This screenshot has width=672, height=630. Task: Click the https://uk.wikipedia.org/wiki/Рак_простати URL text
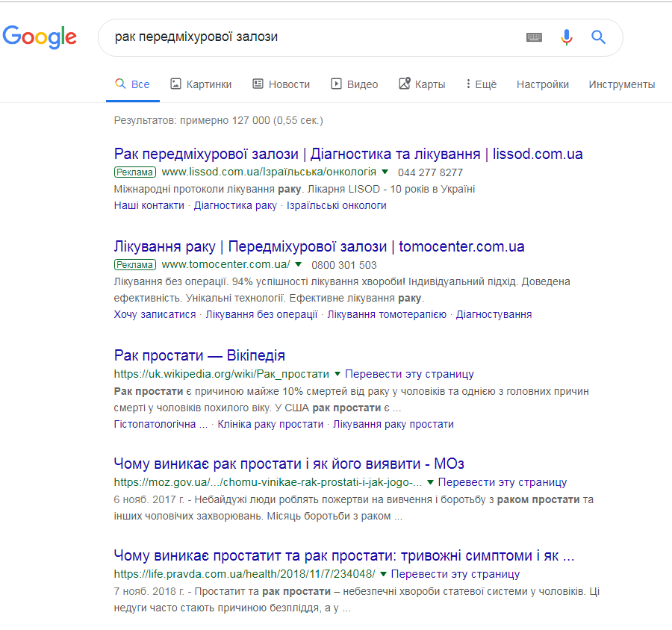pos(222,374)
